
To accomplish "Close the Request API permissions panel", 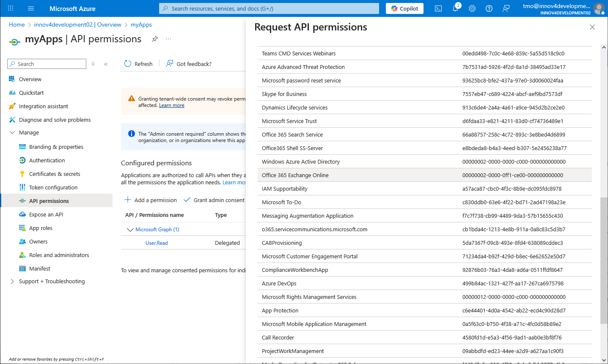I will coord(592,27).
